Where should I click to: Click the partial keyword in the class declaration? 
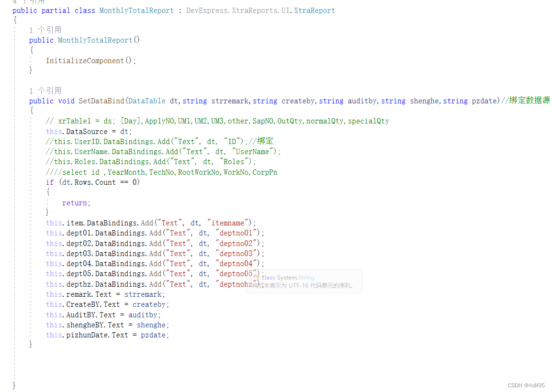(56, 11)
